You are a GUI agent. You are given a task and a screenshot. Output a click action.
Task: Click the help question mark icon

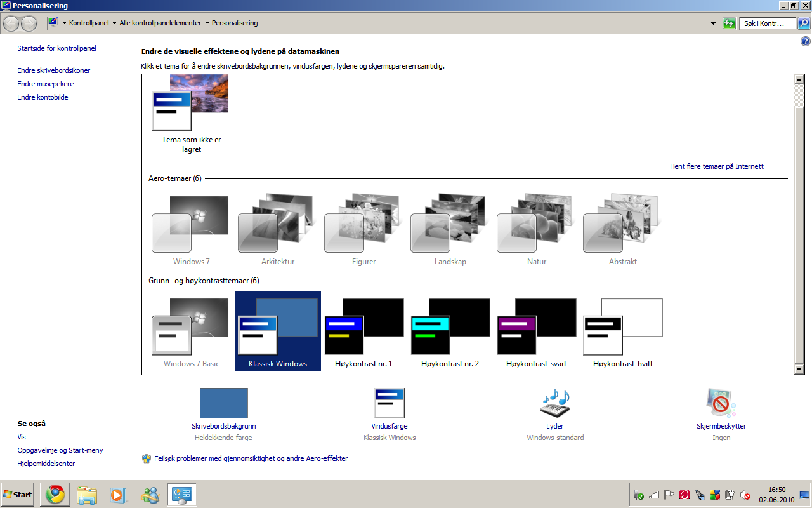[x=806, y=41]
